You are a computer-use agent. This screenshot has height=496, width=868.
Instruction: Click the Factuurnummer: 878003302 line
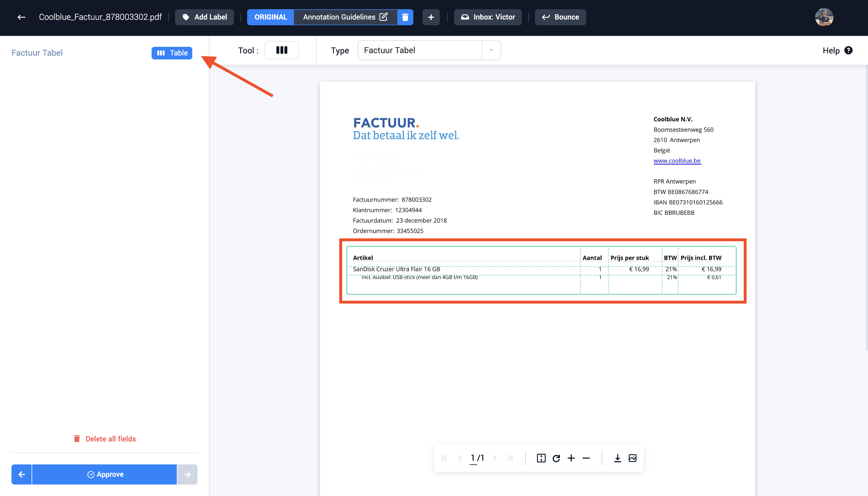[392, 200]
